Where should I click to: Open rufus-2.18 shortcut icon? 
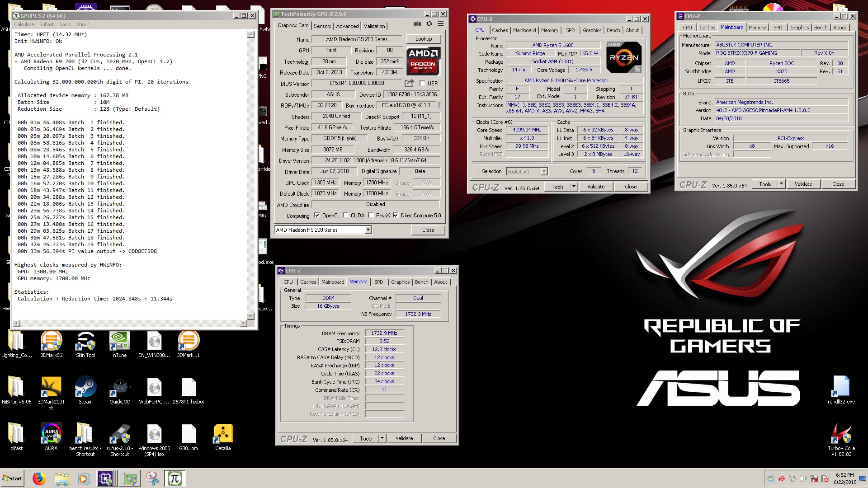(x=120, y=440)
